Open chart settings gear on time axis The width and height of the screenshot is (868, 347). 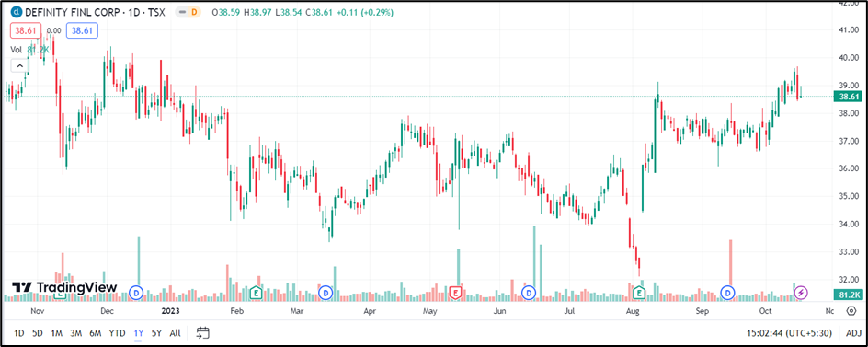pos(851,311)
